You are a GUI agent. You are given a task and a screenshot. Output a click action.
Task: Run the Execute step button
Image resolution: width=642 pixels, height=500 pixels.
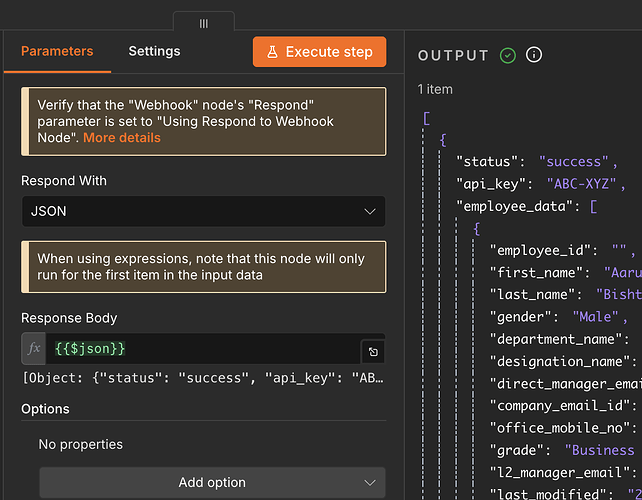click(319, 52)
